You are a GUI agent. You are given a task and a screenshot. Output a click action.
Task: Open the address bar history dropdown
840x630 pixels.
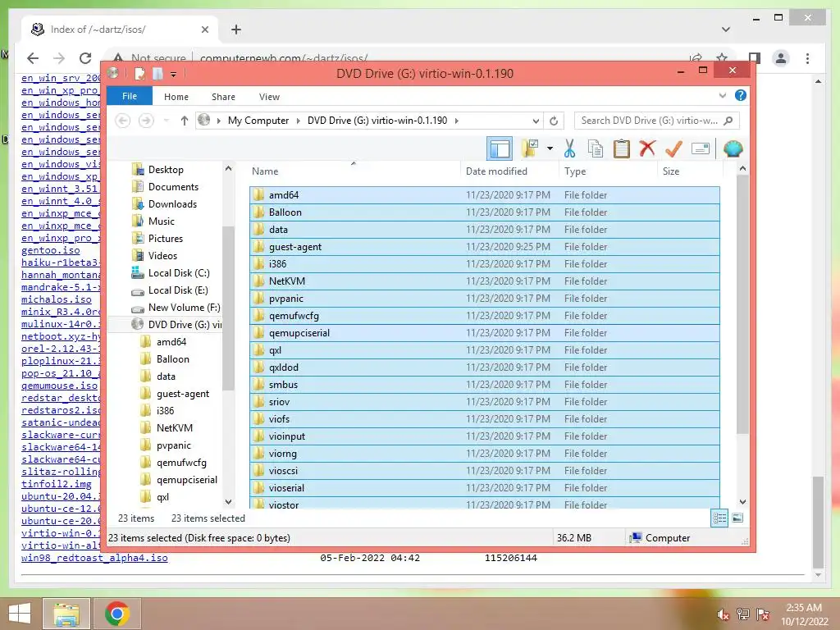pyautogui.click(x=535, y=121)
